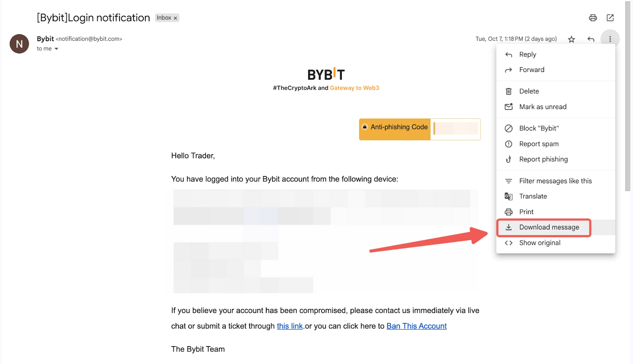Expand the "to me" recipient details
633x364 pixels.
point(56,49)
